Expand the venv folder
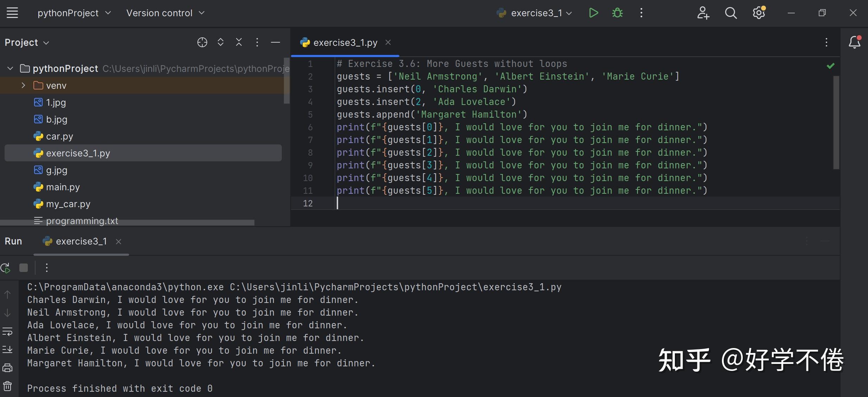The height and width of the screenshot is (397, 868). 23,85
